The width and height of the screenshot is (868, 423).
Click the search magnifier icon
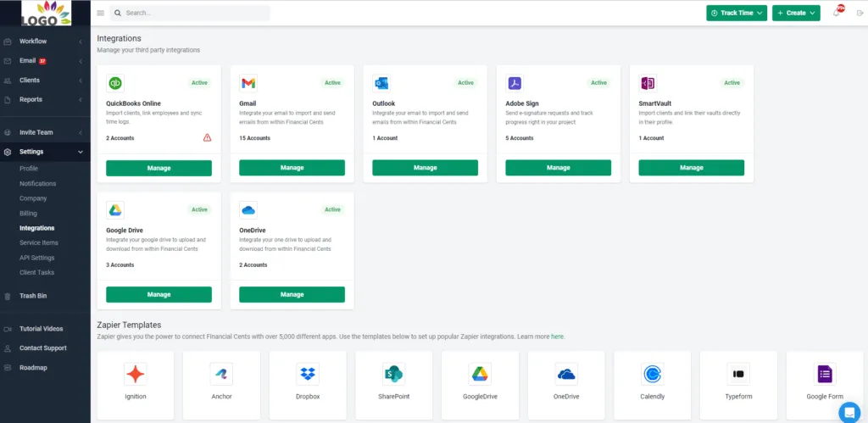(x=118, y=13)
